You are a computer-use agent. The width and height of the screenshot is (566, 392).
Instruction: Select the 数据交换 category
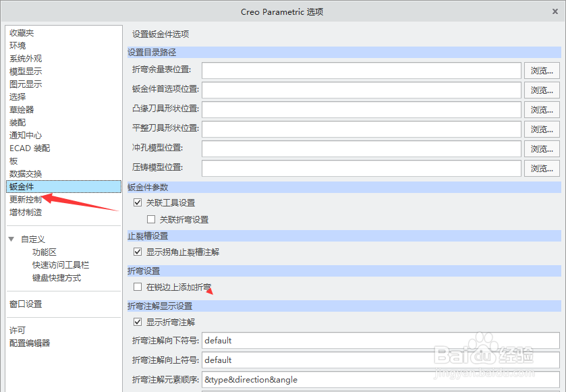26,173
